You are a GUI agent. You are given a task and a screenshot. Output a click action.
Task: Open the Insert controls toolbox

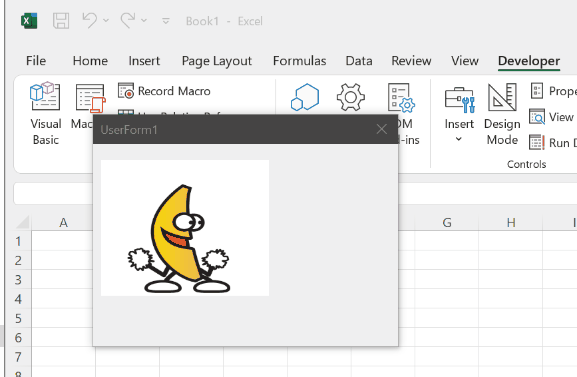click(x=459, y=113)
